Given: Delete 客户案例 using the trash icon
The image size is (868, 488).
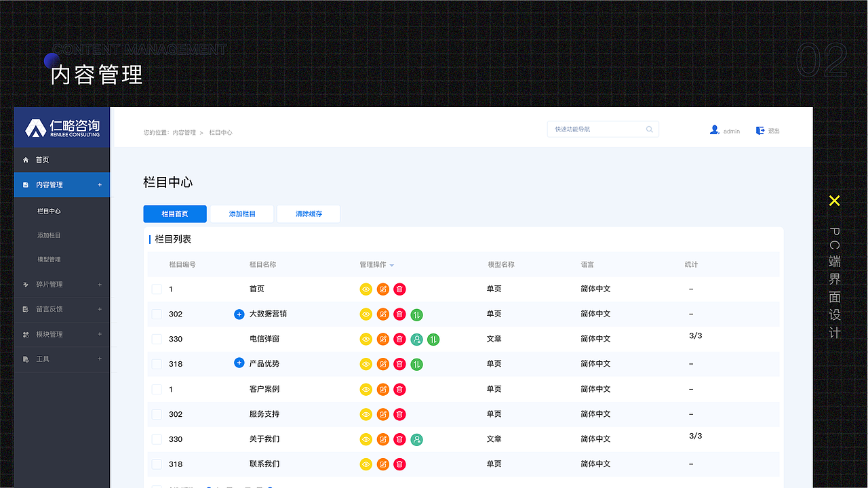Looking at the screenshot, I should [400, 390].
